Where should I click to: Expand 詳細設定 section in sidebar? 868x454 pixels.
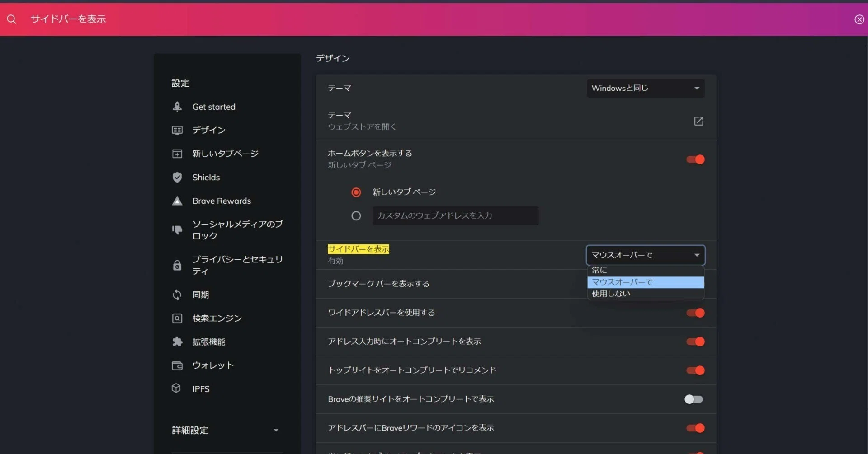[225, 430]
